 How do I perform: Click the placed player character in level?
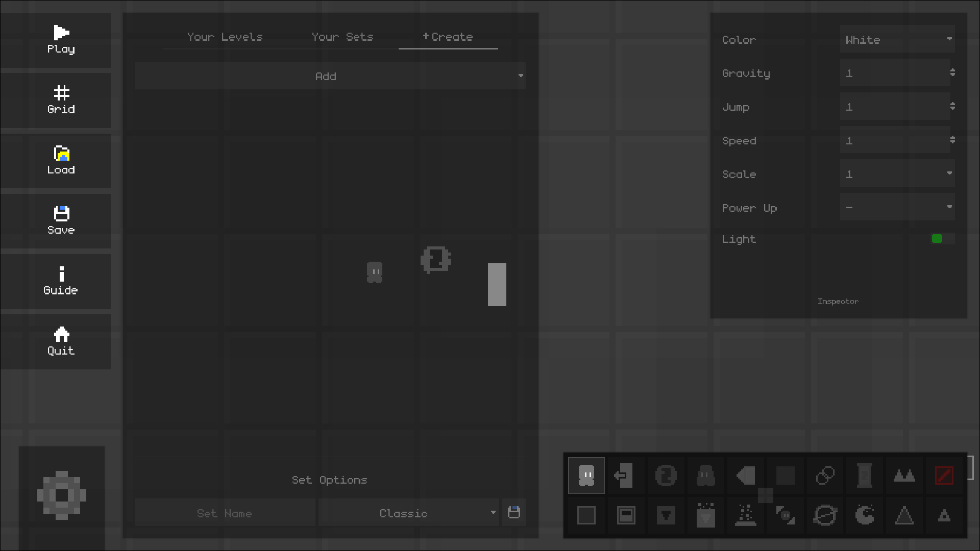click(375, 272)
